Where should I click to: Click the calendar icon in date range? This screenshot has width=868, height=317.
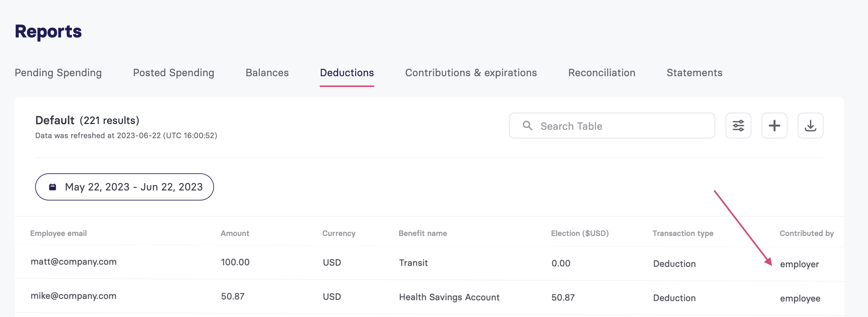53,187
